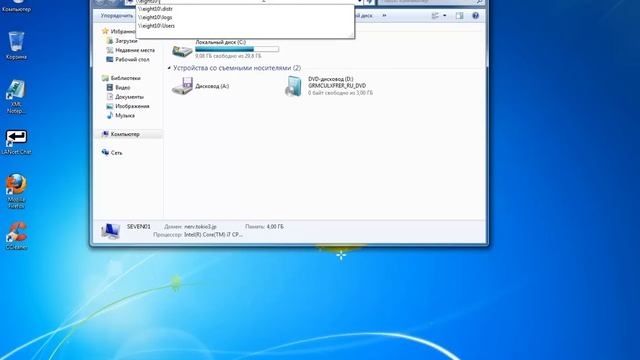The width and height of the screenshot is (640, 360).
Task: Click the Видео library icon
Action: [109, 87]
